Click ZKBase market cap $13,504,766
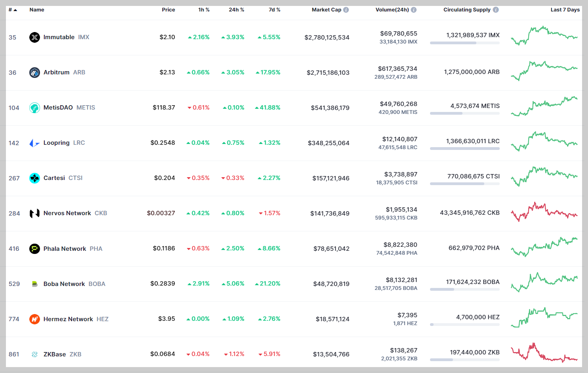Image resolution: width=588 pixels, height=373 pixels. pos(331,354)
